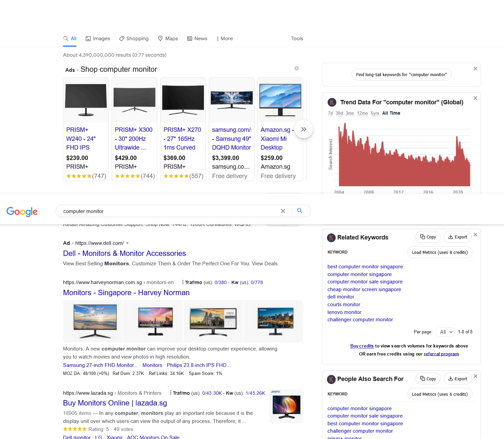
Task: Set trend range to 12mo
Action: point(362,113)
